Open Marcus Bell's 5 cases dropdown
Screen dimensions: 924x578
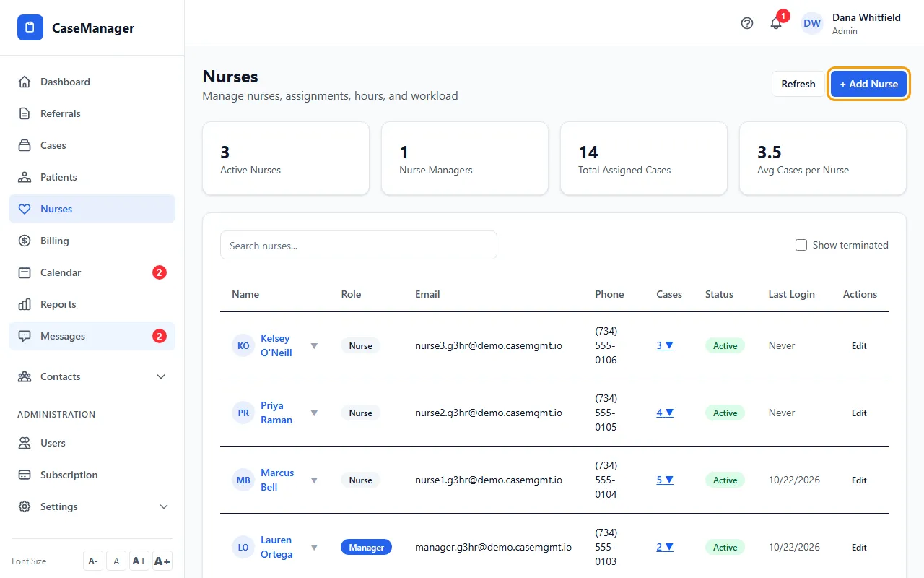(665, 480)
